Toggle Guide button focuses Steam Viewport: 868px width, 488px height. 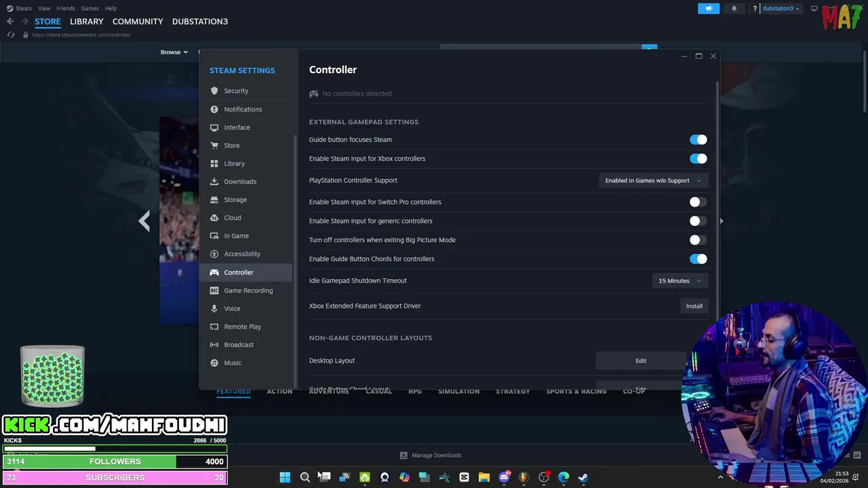[x=698, y=140]
